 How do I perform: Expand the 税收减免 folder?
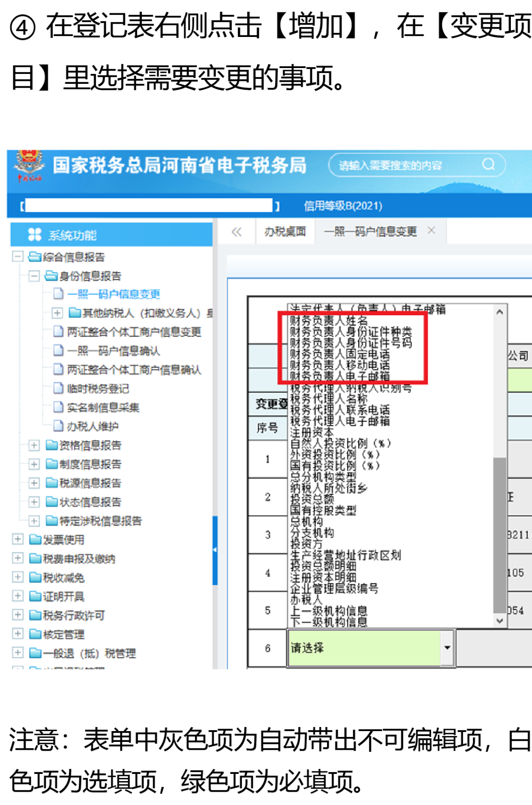(18, 577)
